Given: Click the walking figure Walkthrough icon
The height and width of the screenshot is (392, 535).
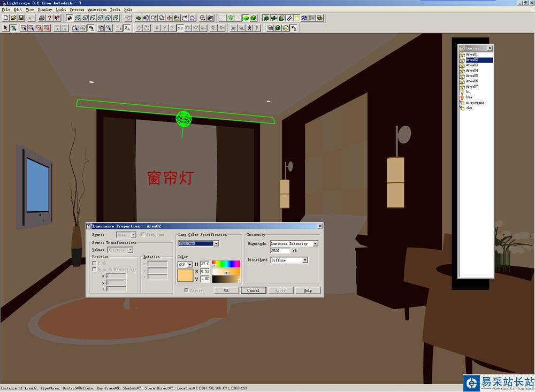Looking at the screenshot, I should click(x=249, y=28).
